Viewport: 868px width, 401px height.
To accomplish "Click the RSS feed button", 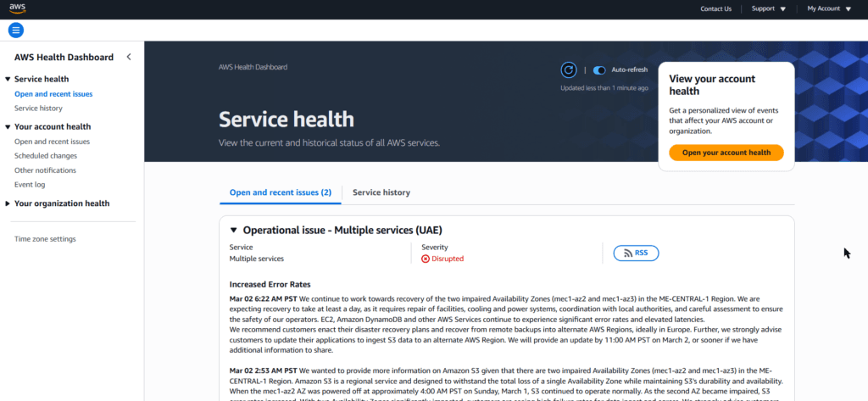I will coord(636,253).
